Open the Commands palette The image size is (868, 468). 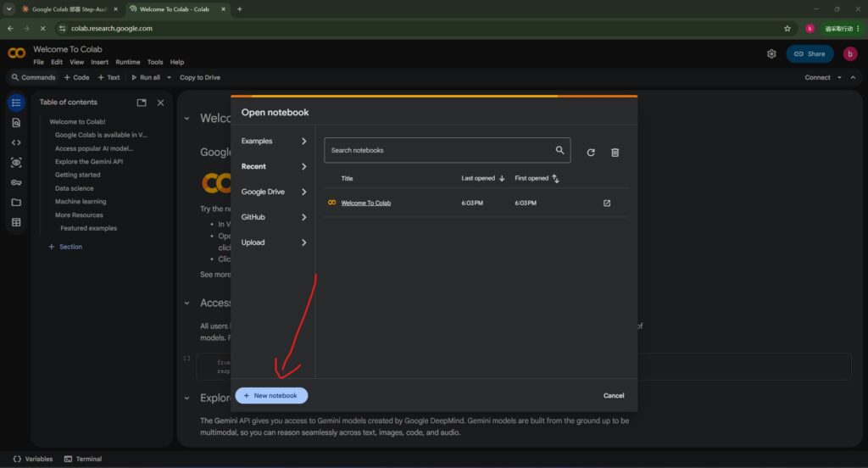(33, 77)
